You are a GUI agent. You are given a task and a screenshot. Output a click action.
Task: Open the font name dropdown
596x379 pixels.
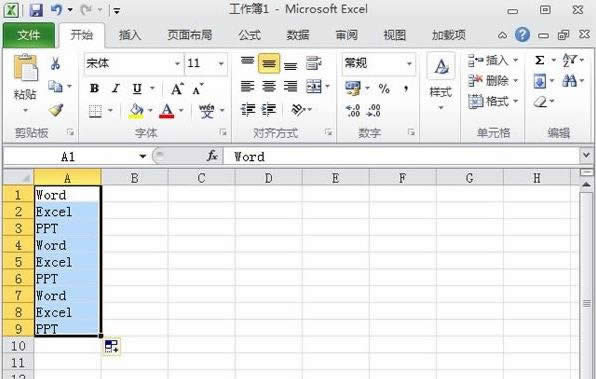click(x=177, y=63)
